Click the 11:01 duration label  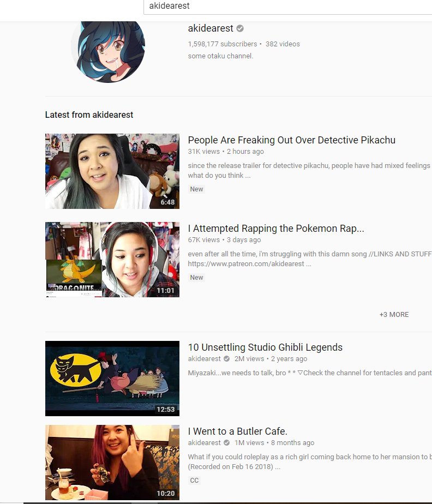pyautogui.click(x=165, y=291)
